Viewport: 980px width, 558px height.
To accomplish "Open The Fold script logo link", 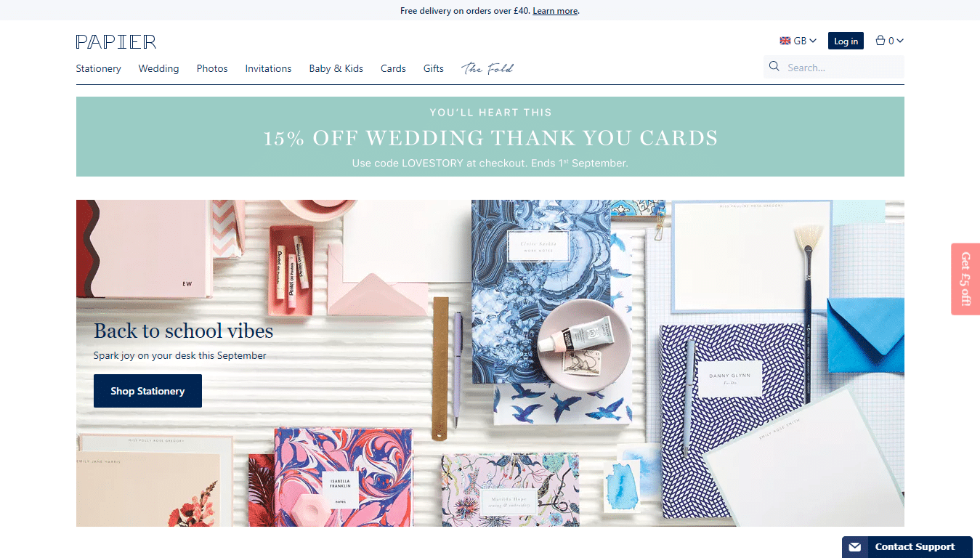I will pos(487,68).
